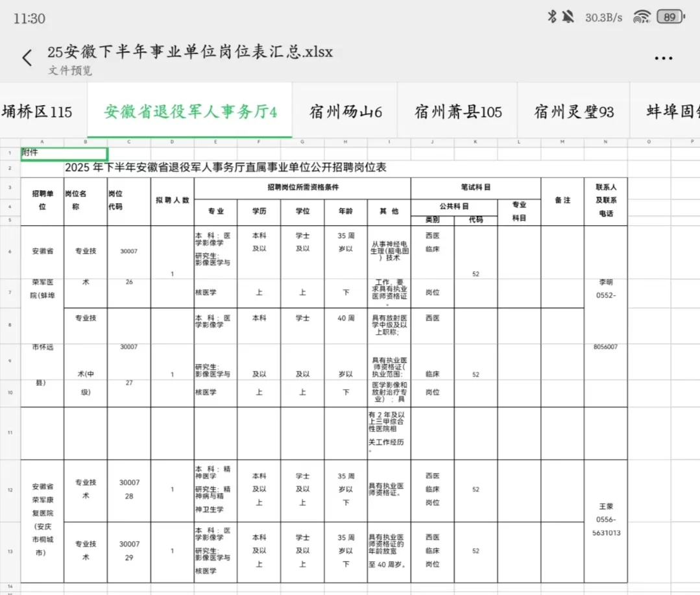Tap the muted bell notification icon
The image size is (700, 595).
tap(568, 17)
